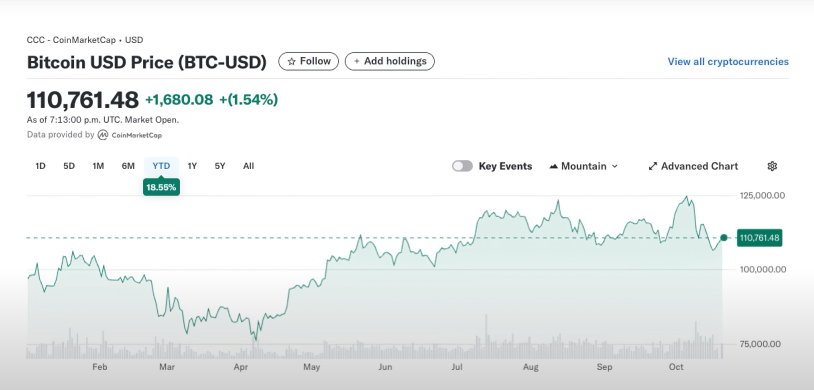Click the current price dot on the chart

(x=724, y=238)
